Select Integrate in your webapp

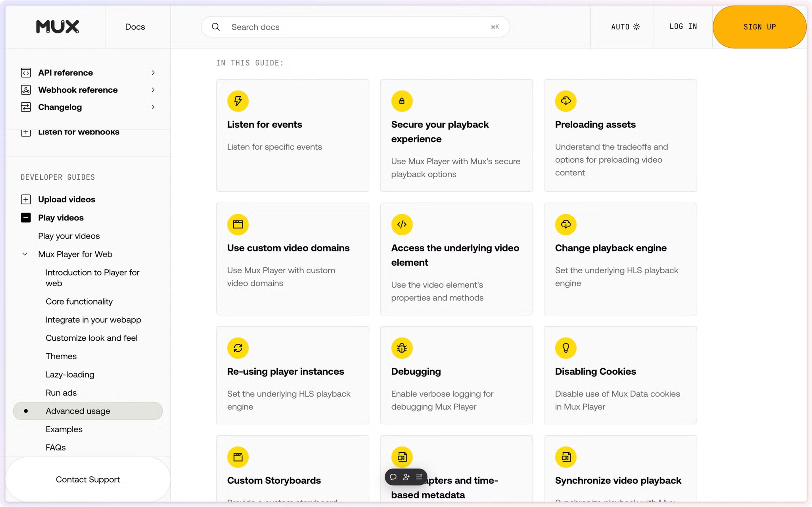93,319
